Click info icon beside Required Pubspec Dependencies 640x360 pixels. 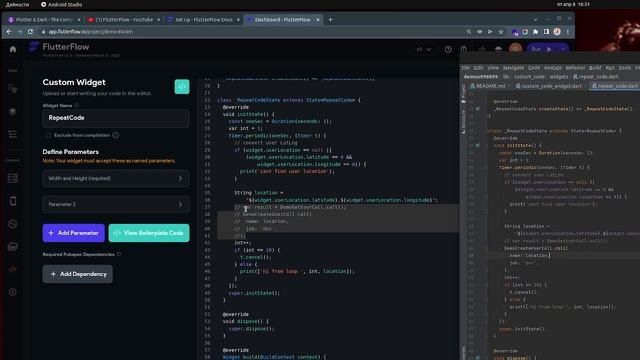(x=119, y=254)
